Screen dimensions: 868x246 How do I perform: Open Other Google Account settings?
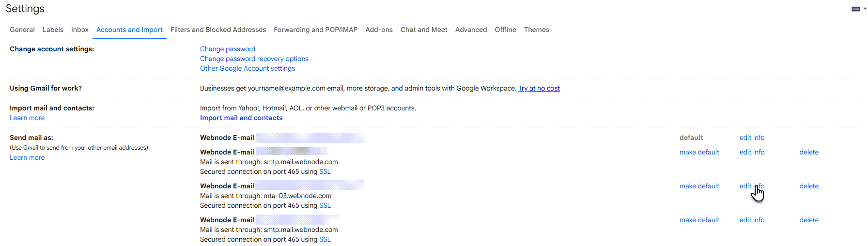247,68
